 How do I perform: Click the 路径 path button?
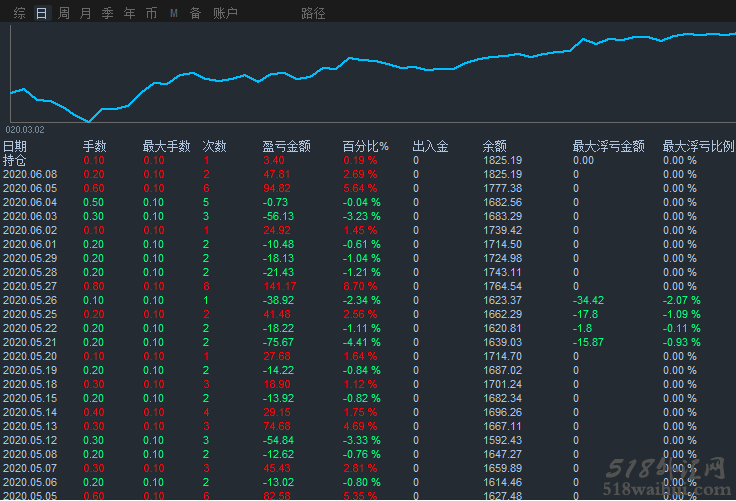[x=313, y=13]
